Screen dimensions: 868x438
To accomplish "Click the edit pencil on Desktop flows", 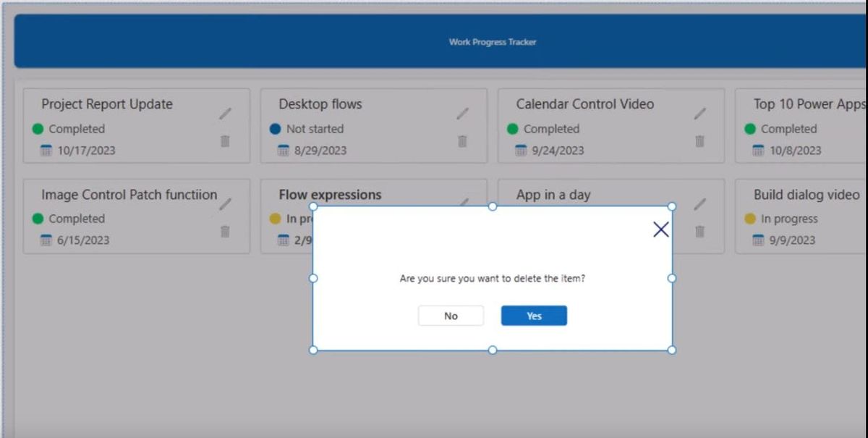I will pyautogui.click(x=463, y=112).
